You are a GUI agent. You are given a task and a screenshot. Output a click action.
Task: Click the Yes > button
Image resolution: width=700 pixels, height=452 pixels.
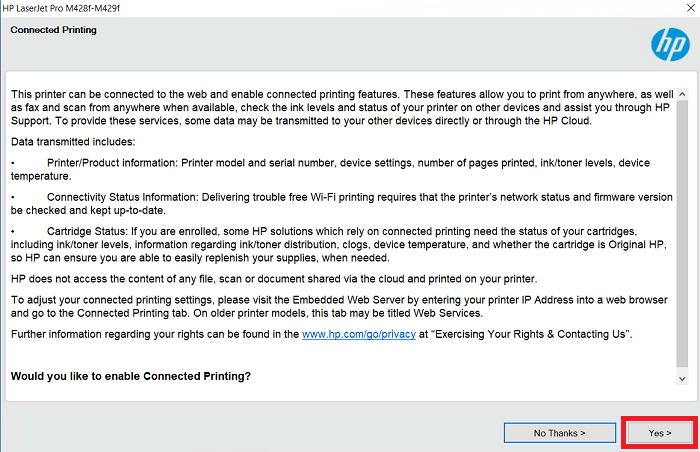point(660,433)
